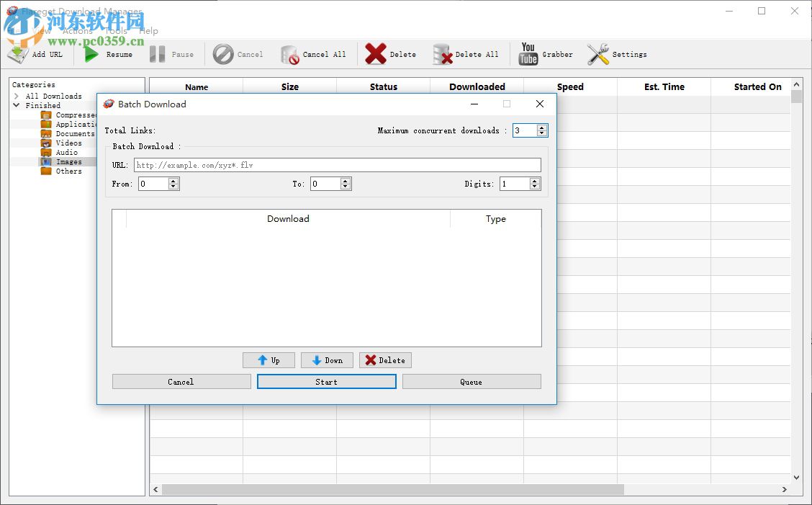
Task: Click the Documents category folder icon
Action: (x=46, y=134)
